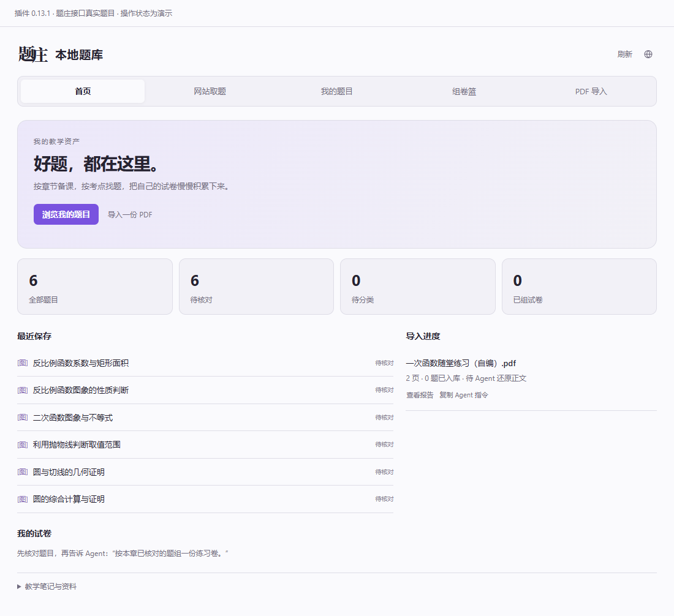This screenshot has width=674, height=616.
Task: Click the 浏览我的题目 button
Action: coord(66,214)
